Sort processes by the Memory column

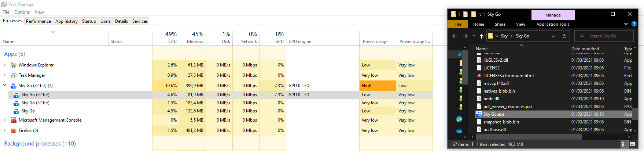pos(192,37)
